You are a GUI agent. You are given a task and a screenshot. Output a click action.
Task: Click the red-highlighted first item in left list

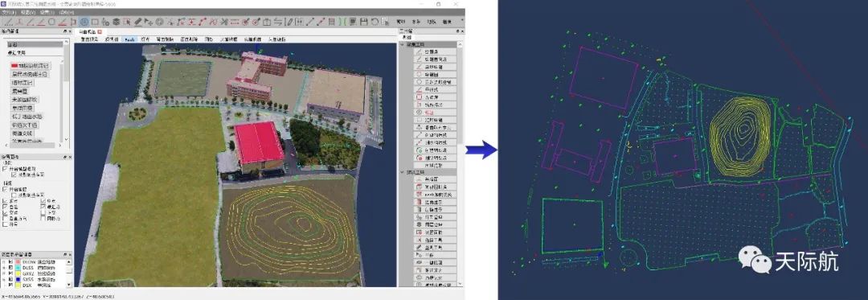click(31, 65)
